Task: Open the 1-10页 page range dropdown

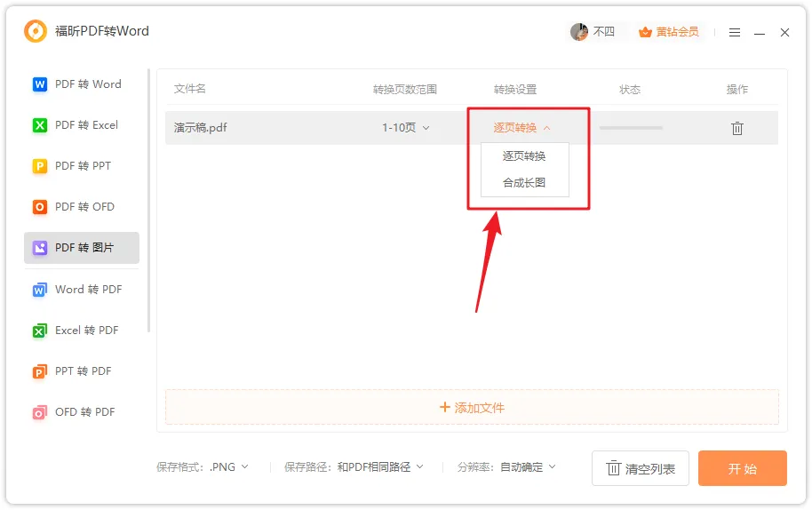Action: pos(406,128)
